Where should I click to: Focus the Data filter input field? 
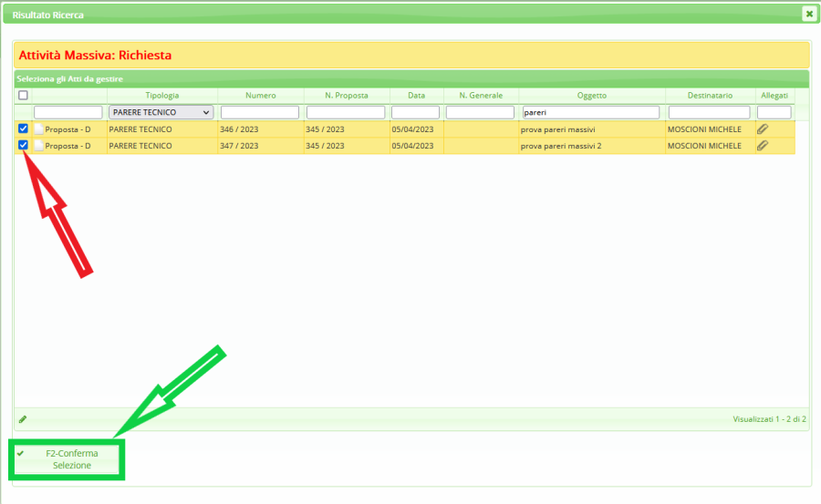point(416,112)
